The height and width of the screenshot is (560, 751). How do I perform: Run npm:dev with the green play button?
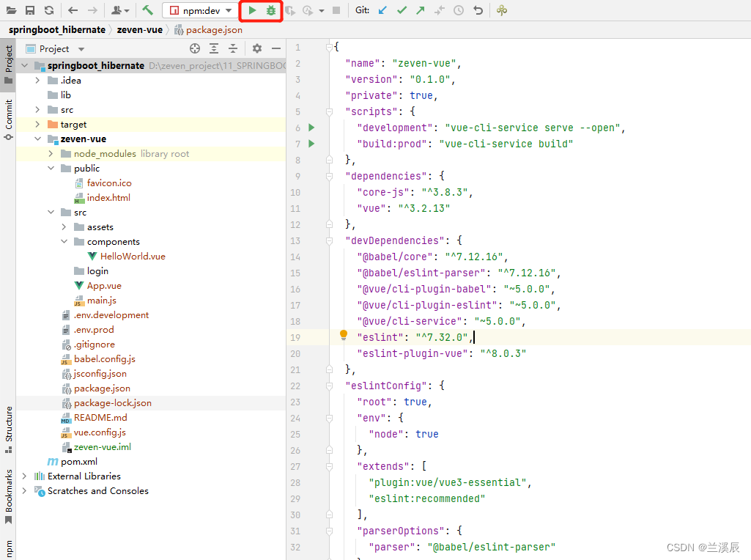(x=252, y=10)
